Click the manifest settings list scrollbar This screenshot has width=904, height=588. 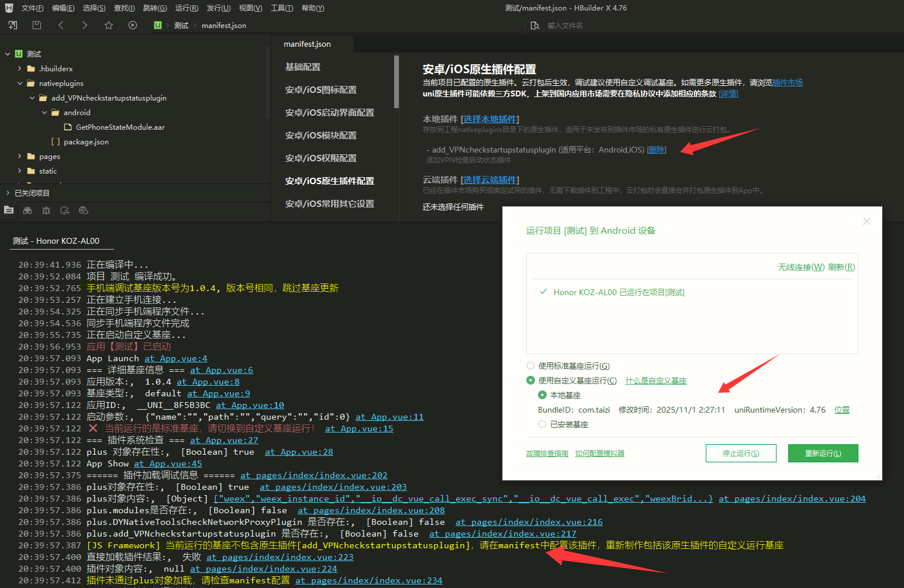(396, 82)
